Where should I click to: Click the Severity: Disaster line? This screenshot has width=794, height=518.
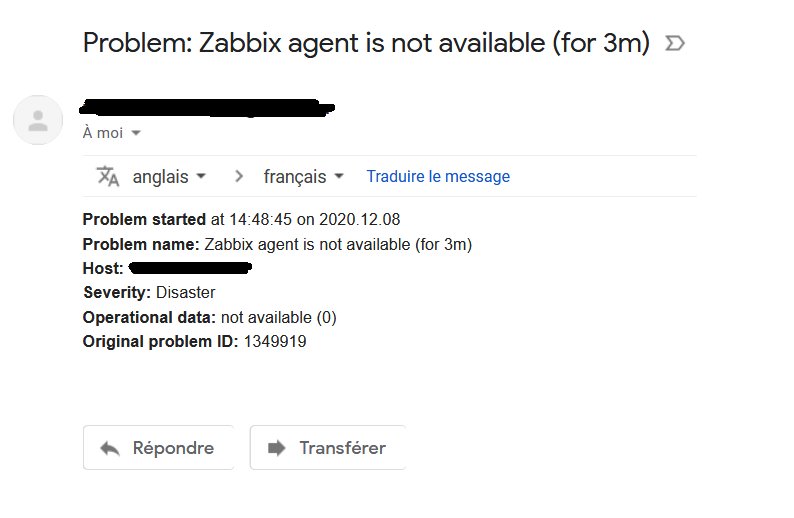(x=149, y=293)
